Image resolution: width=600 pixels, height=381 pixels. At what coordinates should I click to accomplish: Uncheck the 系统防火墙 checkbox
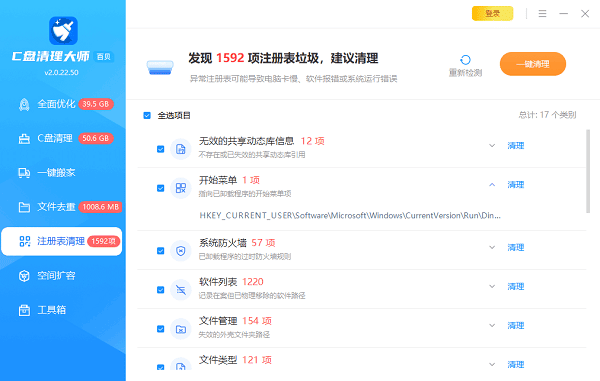point(161,251)
